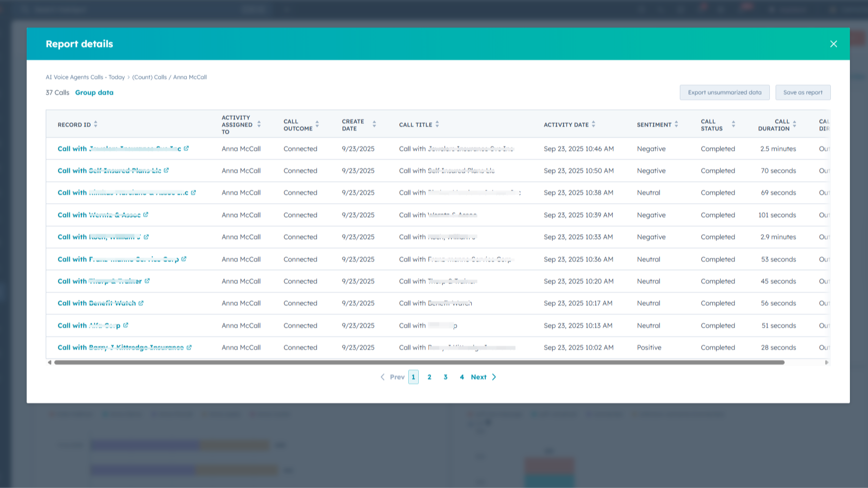Viewport: 868px width, 488px height.
Task: Open the Group data link
Action: [x=94, y=92]
